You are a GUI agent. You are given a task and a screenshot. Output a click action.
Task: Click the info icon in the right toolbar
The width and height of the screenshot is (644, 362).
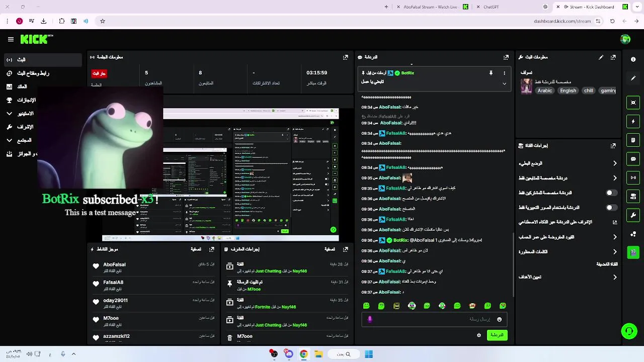pyautogui.click(x=633, y=59)
